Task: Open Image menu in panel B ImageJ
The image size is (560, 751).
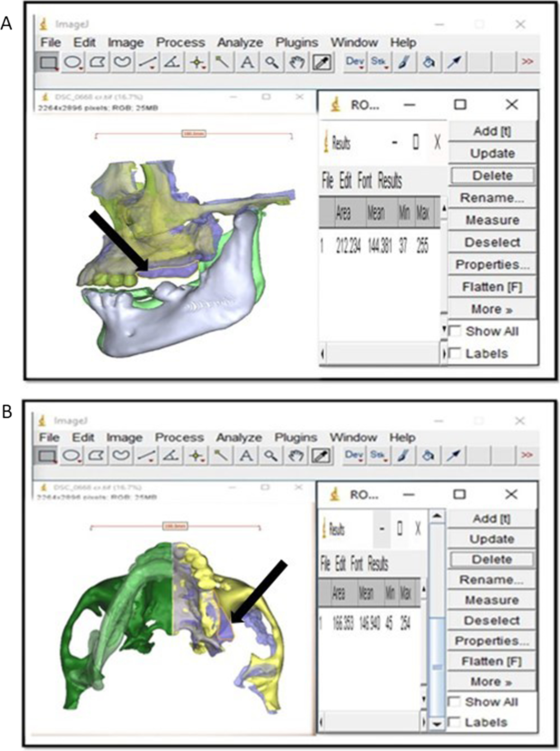Action: [x=124, y=437]
